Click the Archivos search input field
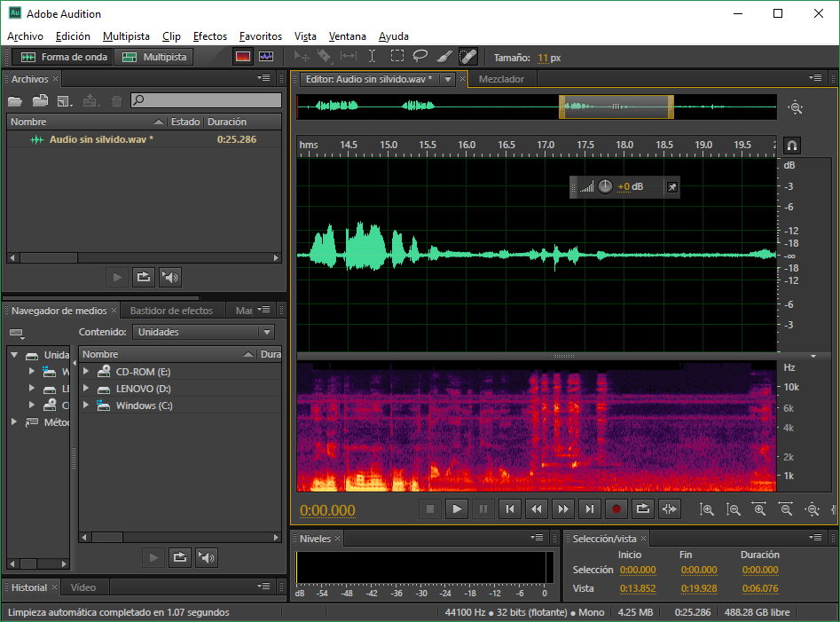 (x=207, y=100)
